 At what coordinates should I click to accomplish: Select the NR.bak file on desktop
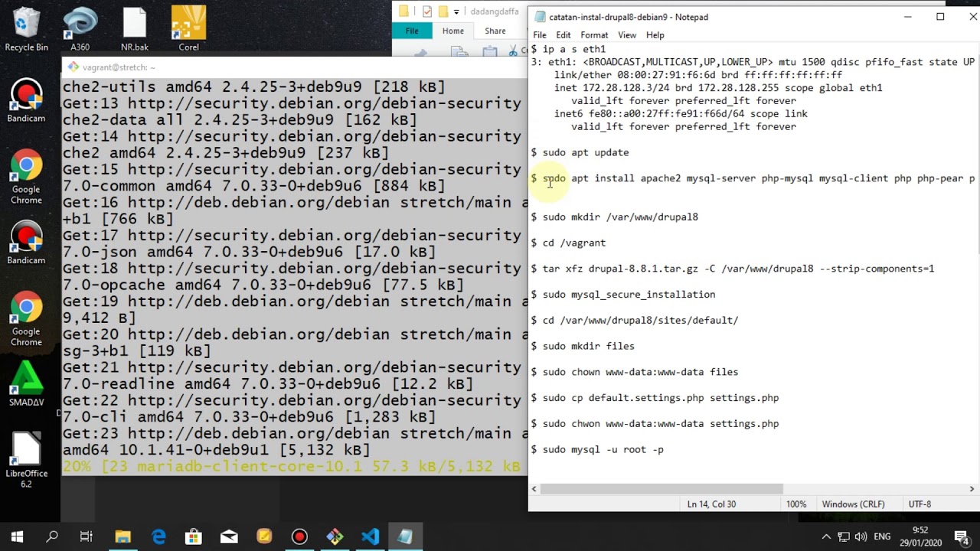[x=135, y=29]
